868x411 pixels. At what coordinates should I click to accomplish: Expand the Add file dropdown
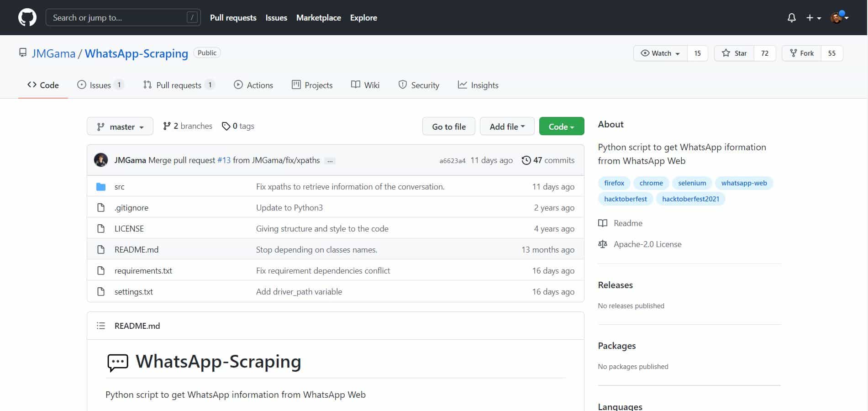click(x=507, y=126)
